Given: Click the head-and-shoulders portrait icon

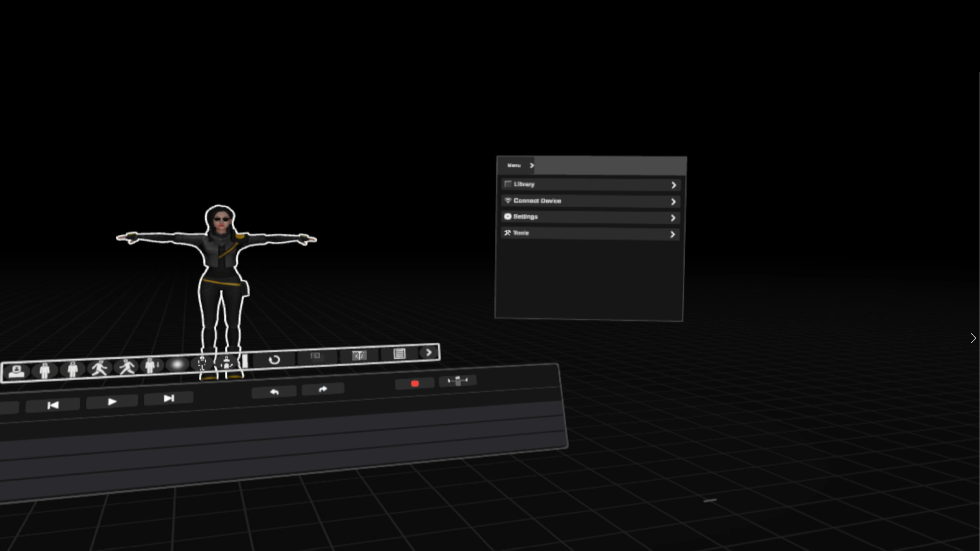Looking at the screenshot, I should coord(16,371).
